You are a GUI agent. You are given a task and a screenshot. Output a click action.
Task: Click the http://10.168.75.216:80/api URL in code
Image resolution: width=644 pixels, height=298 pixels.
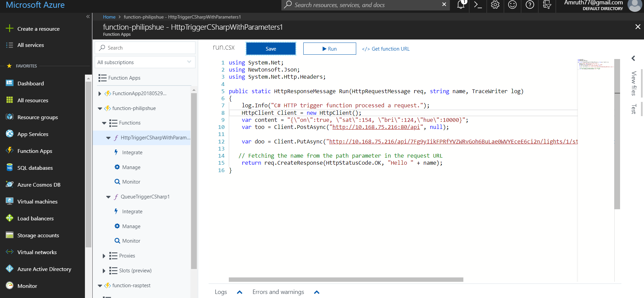tap(376, 127)
